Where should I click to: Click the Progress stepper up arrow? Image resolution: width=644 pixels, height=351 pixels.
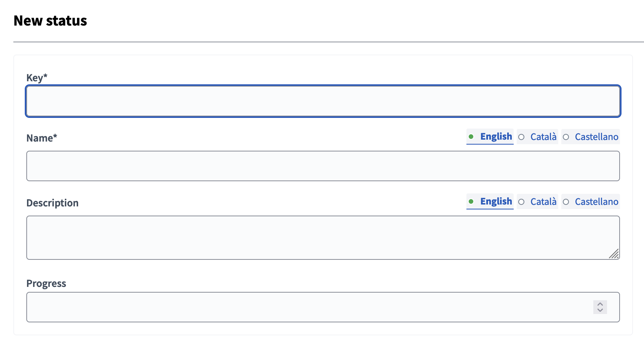[599, 304]
